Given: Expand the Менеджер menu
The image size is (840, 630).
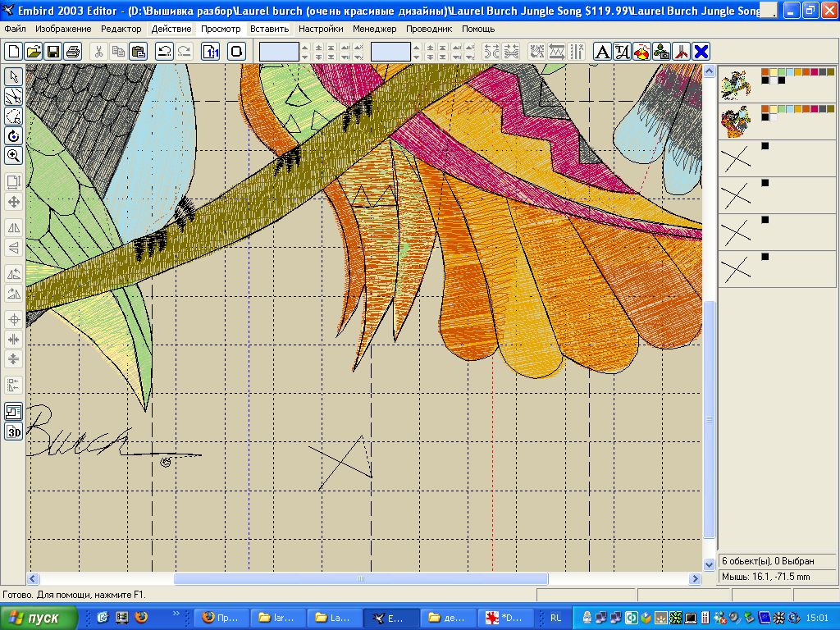Looking at the screenshot, I should [374, 29].
